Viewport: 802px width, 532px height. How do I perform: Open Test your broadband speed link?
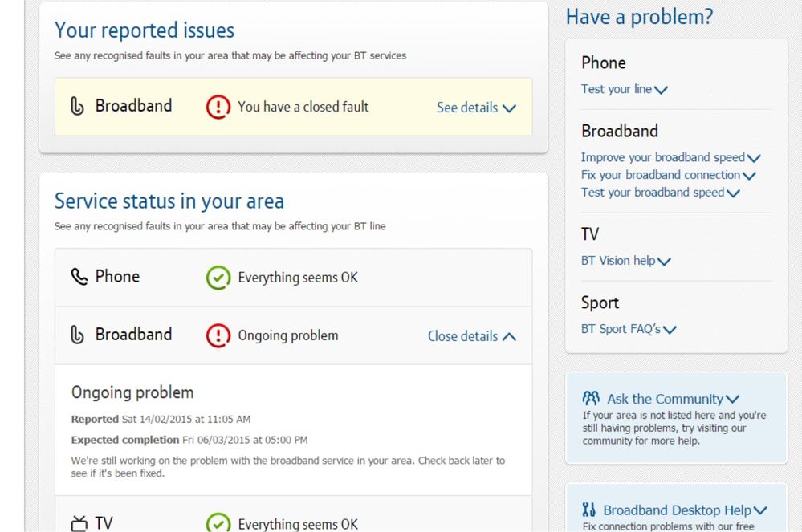pos(661,192)
